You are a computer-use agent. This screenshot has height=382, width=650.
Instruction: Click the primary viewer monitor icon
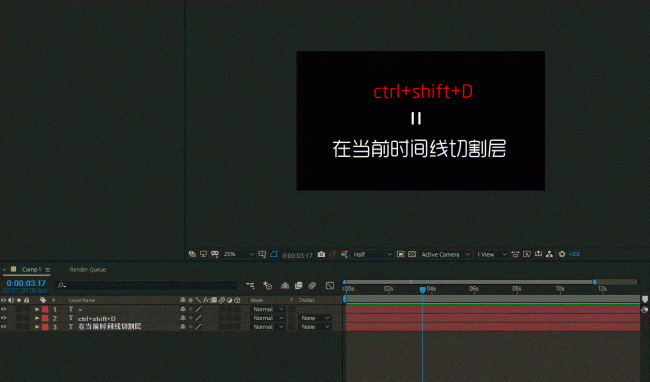[203, 254]
